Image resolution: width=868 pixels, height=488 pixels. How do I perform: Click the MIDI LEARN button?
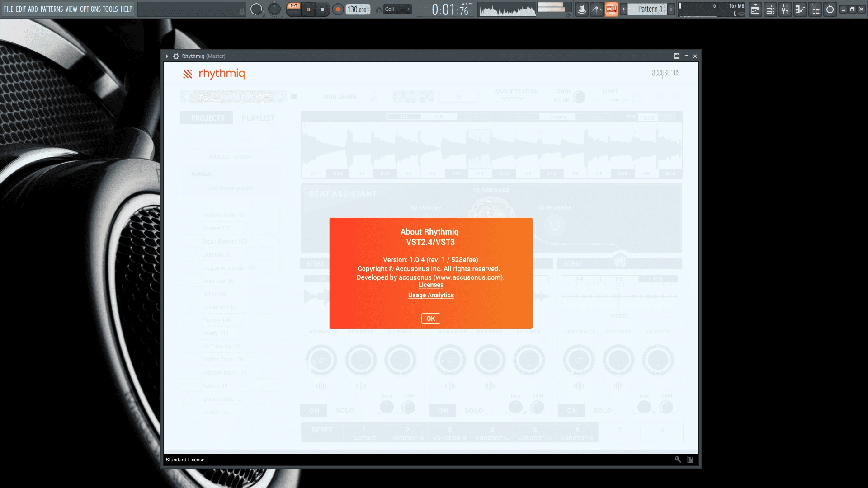[x=340, y=97]
